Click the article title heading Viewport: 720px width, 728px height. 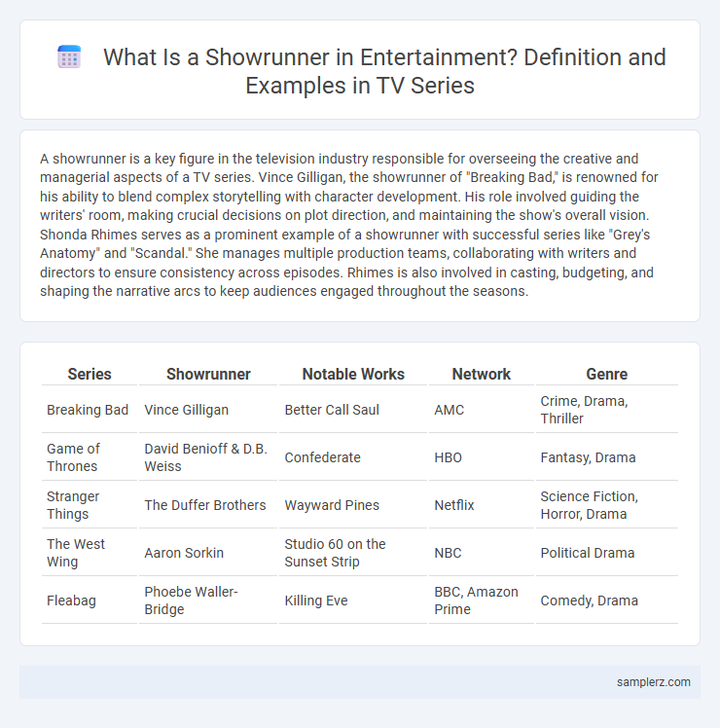(x=384, y=71)
